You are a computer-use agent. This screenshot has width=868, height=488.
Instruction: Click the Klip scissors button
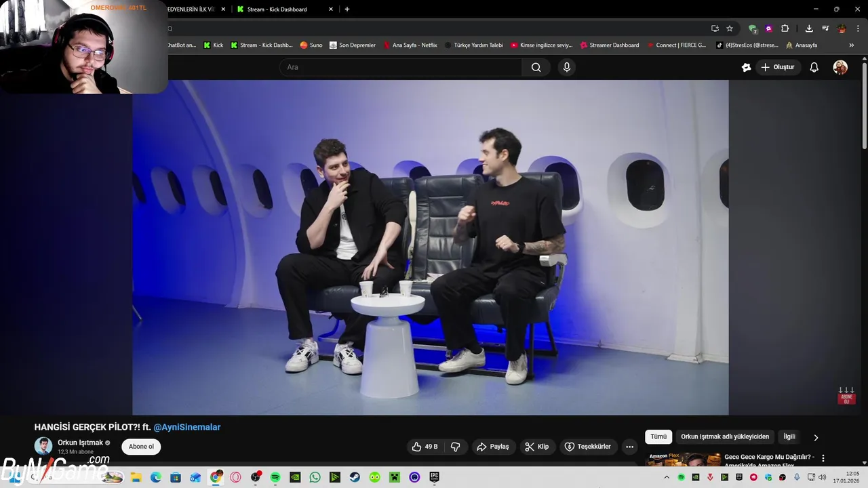pos(536,447)
